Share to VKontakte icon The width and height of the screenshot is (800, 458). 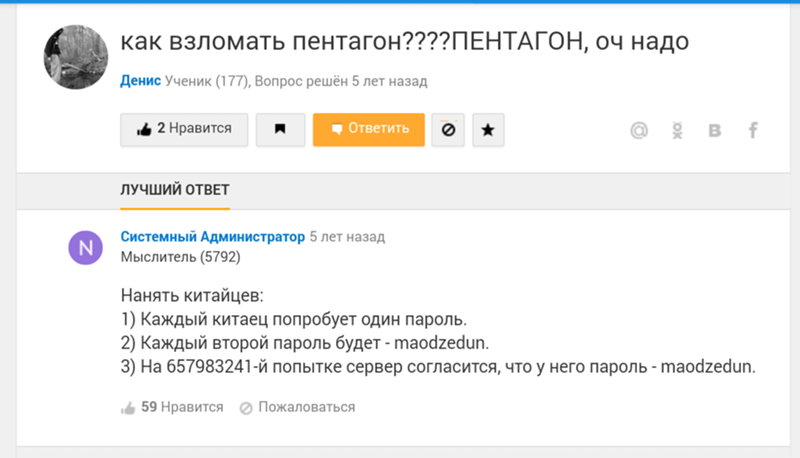coord(715,131)
